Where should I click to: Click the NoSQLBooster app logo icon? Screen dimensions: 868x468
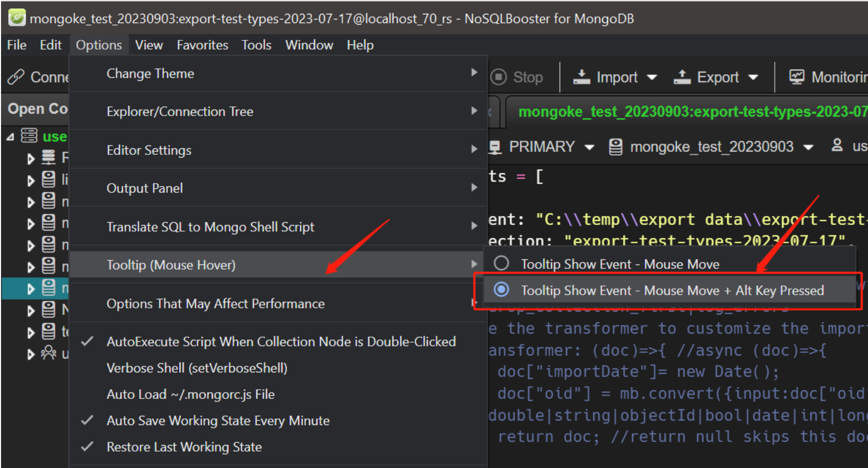17,18
